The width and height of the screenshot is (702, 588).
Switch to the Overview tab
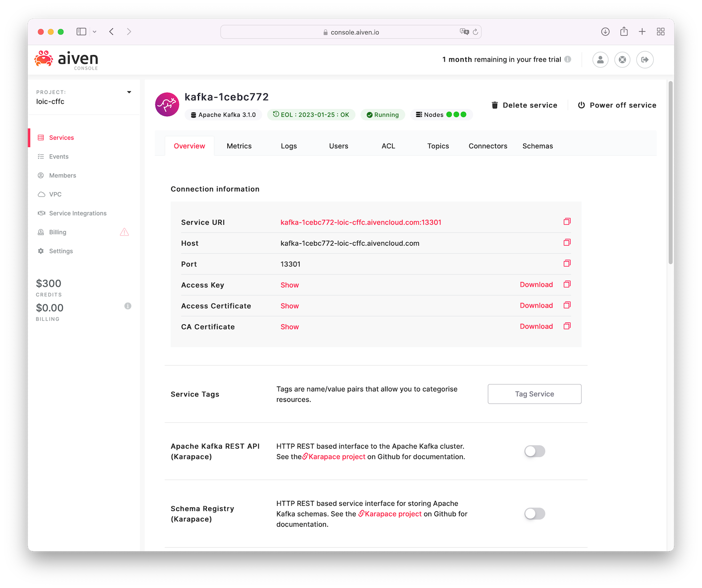tap(190, 146)
